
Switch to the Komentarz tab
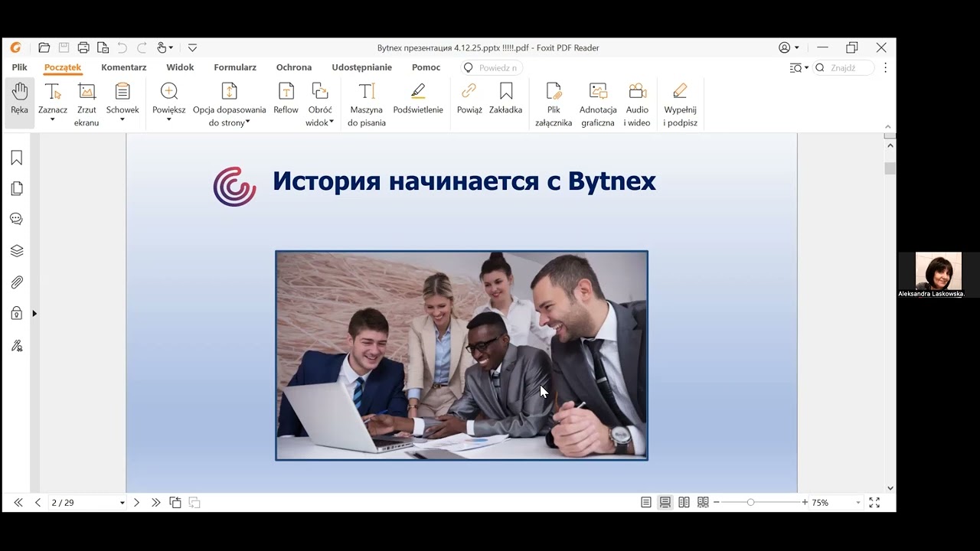pos(124,67)
